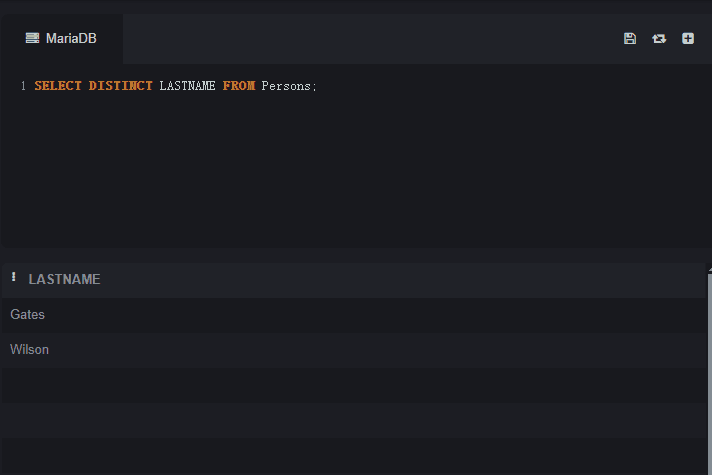Click the floppy disk save icon
The width and height of the screenshot is (712, 475).
pyautogui.click(x=630, y=39)
